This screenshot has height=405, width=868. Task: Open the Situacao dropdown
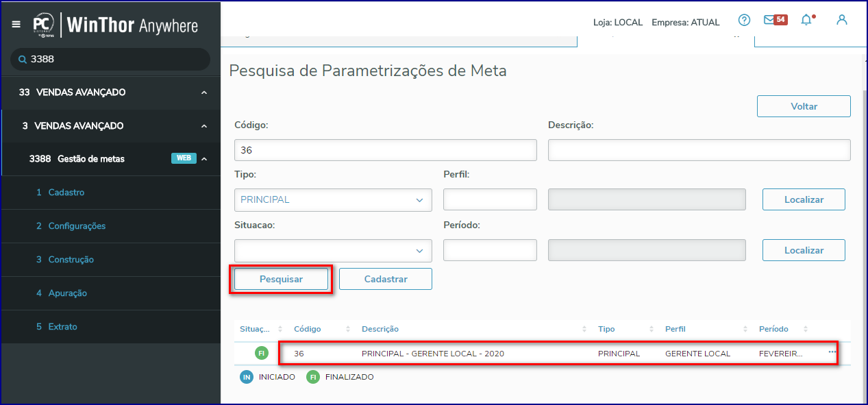tap(333, 250)
